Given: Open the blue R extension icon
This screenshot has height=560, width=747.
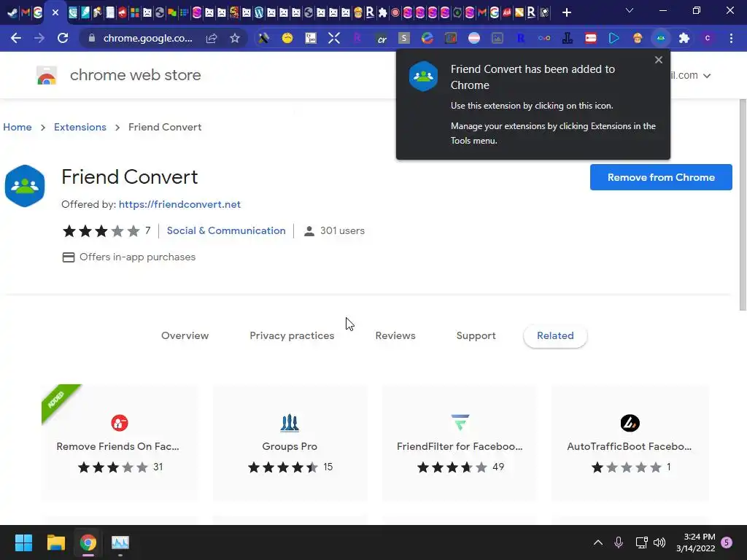Looking at the screenshot, I should (x=521, y=38).
